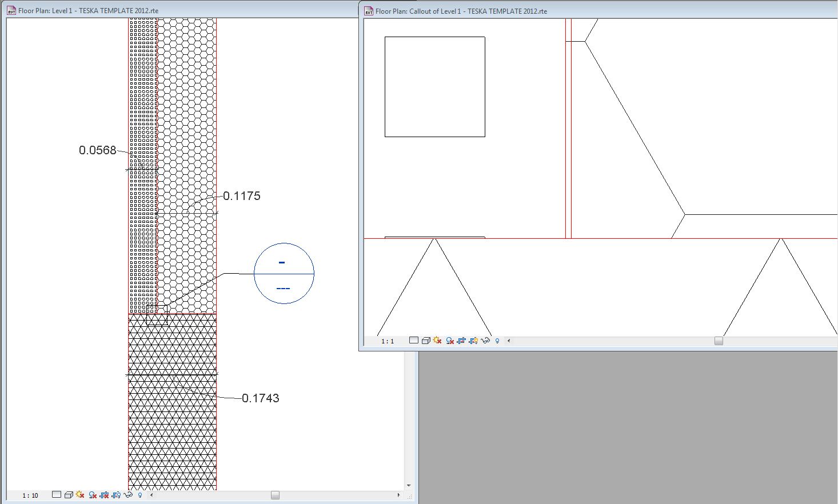
Task: Click Level 1 vertical scrollbar down arrow
Action: point(409,486)
